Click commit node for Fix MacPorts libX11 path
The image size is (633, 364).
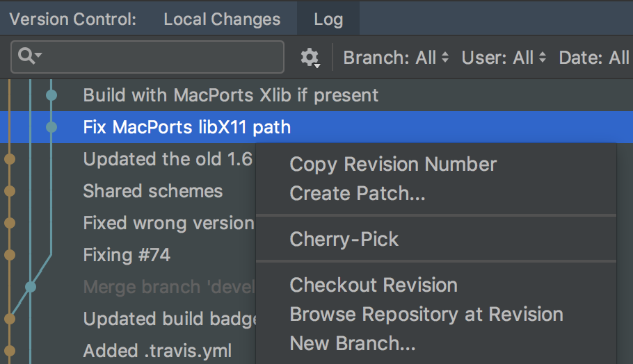tap(51, 127)
